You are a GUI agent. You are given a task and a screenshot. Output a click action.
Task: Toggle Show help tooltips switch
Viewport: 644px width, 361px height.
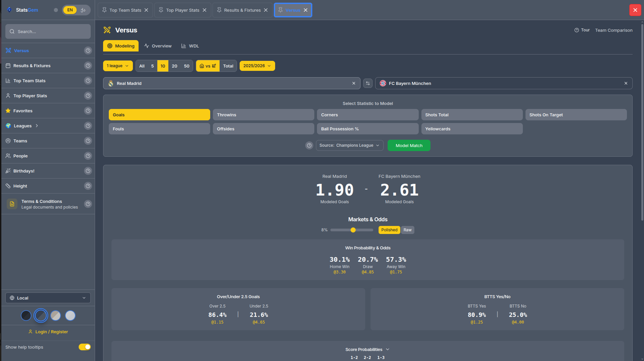(x=84, y=347)
